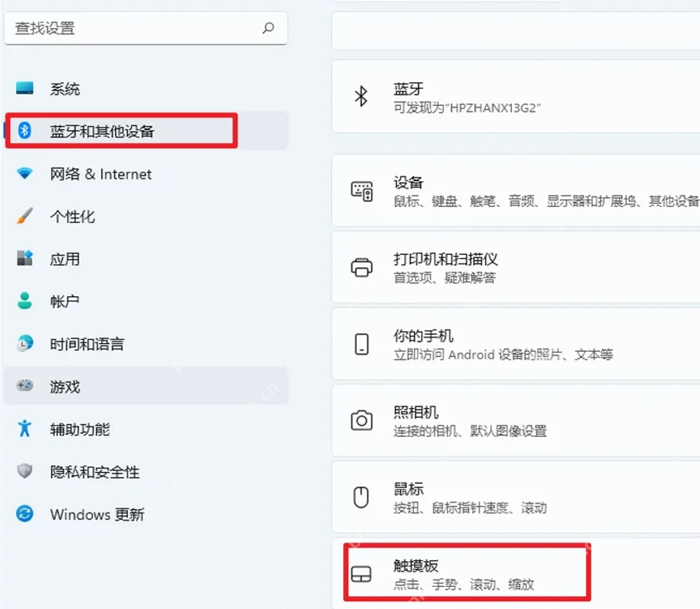
Task: Click the magnifier icon in search box
Action: point(268,27)
